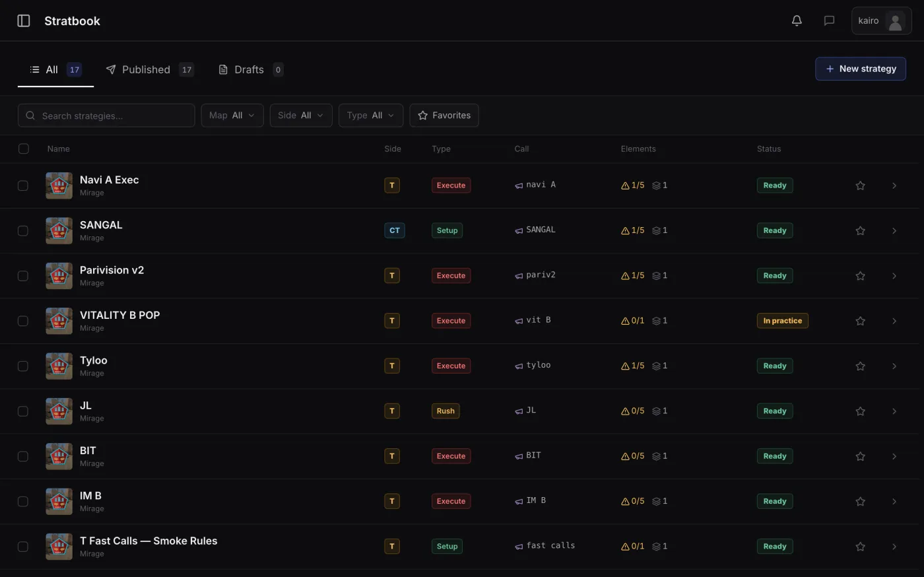Open the chat messages icon

(x=829, y=20)
